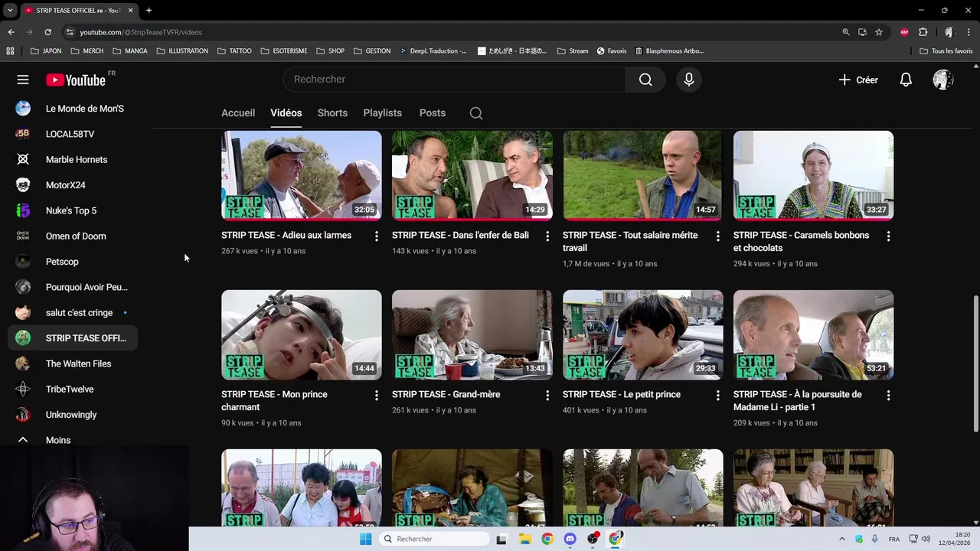Bookmark this page with the star icon
The width and height of the screenshot is (980, 551).
[879, 32]
